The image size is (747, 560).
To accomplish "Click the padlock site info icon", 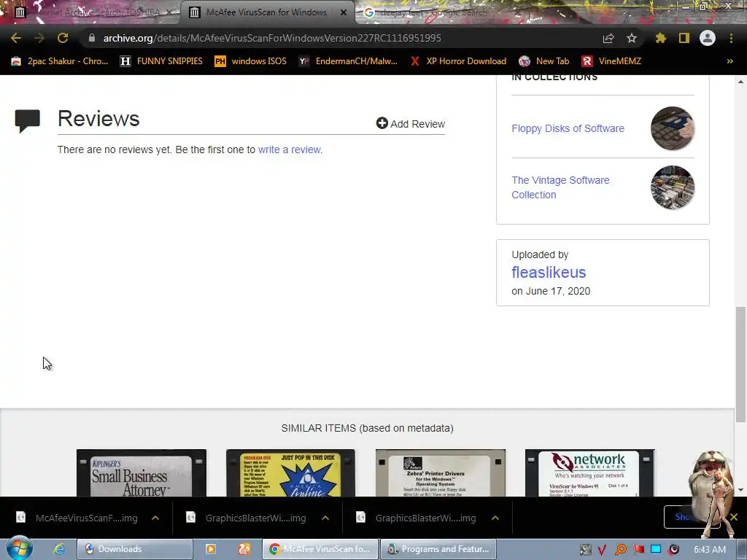I will (92, 38).
